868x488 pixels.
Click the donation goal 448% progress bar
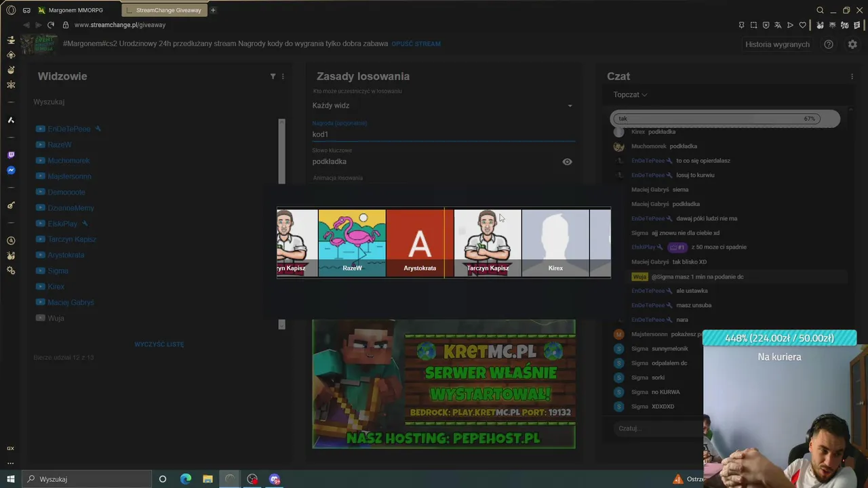[x=779, y=338]
